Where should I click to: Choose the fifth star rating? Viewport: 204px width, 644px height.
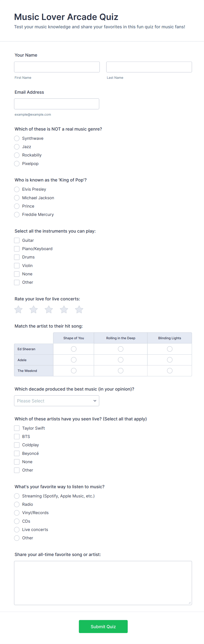79,310
